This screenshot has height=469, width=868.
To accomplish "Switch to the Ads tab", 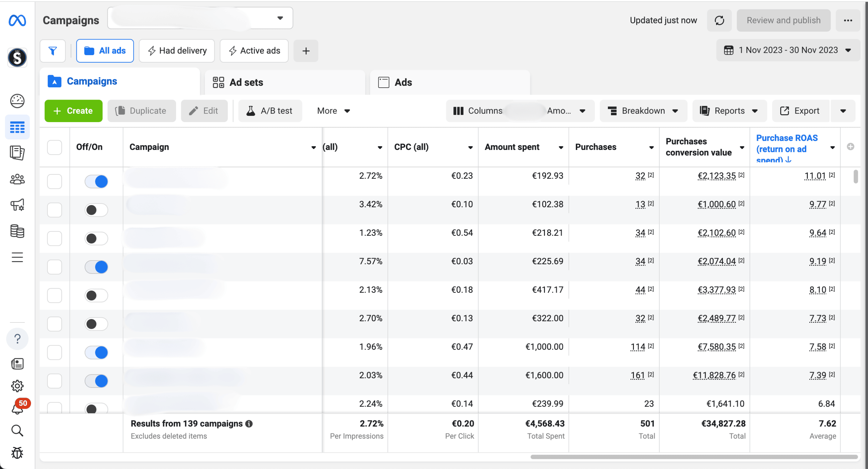I will [x=403, y=82].
